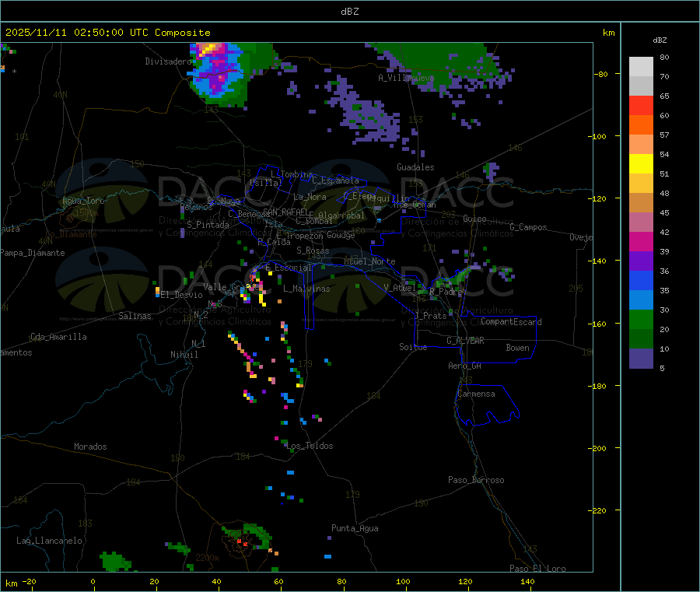Click the 'SAN_RAFAEL' map label
Viewport: 700px width, 592px height.
pyautogui.click(x=286, y=212)
